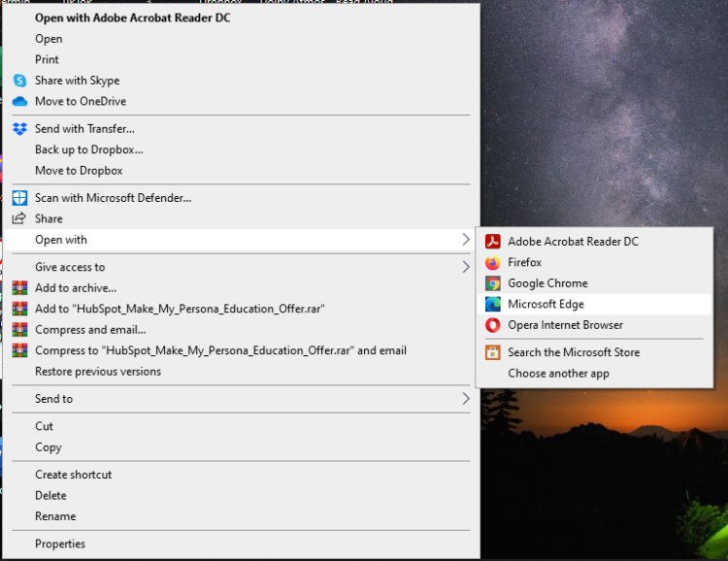Click the OneDrive cloud icon
Screen dimensions: 728x561
pos(19,102)
